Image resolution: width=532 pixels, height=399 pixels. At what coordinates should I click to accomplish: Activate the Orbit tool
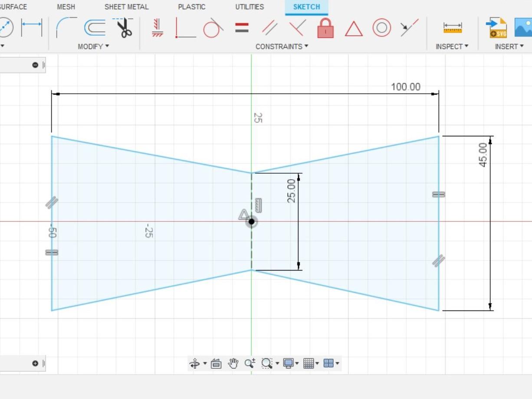click(196, 363)
